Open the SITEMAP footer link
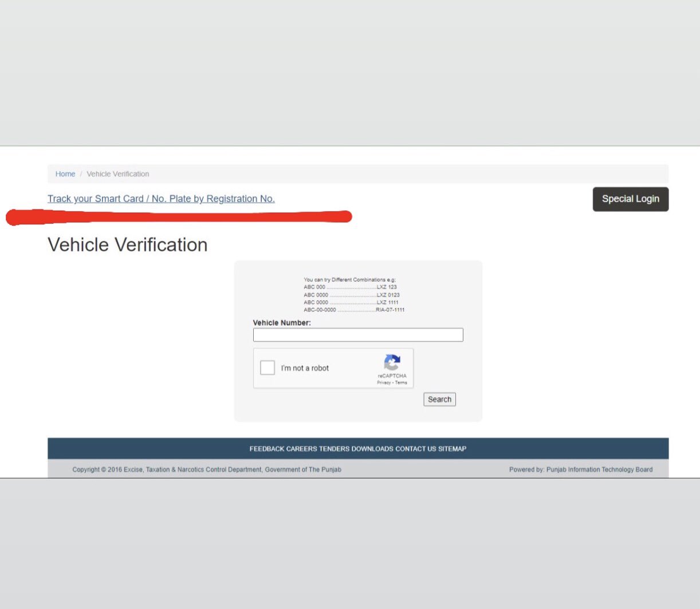 pyautogui.click(x=453, y=449)
